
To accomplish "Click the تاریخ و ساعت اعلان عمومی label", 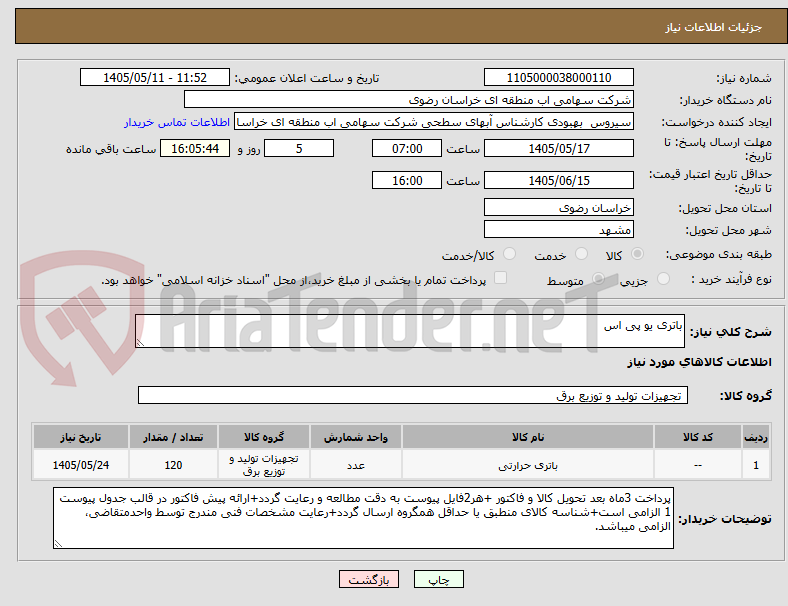I will (307, 78).
